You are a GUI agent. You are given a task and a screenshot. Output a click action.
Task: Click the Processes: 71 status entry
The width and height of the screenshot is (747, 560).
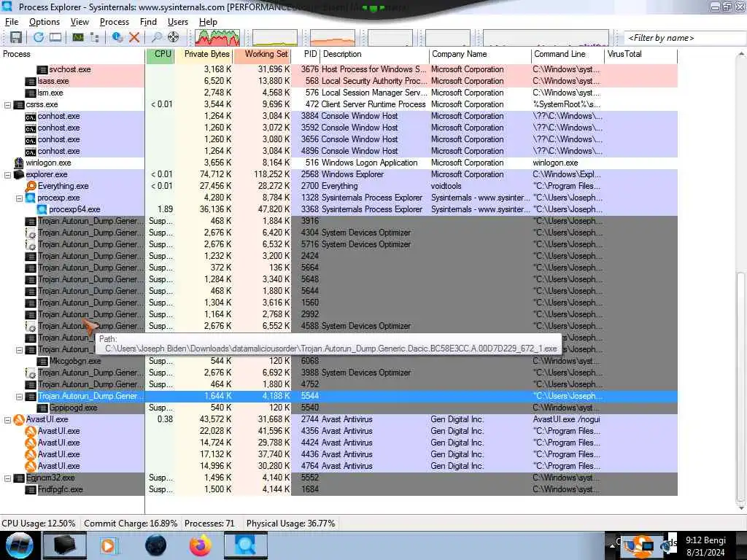209,524
